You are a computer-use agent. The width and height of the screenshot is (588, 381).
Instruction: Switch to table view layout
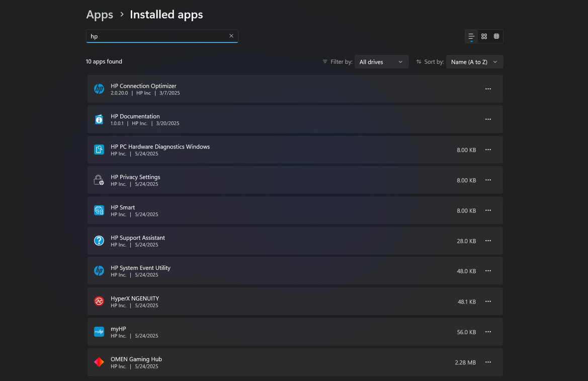pyautogui.click(x=496, y=36)
